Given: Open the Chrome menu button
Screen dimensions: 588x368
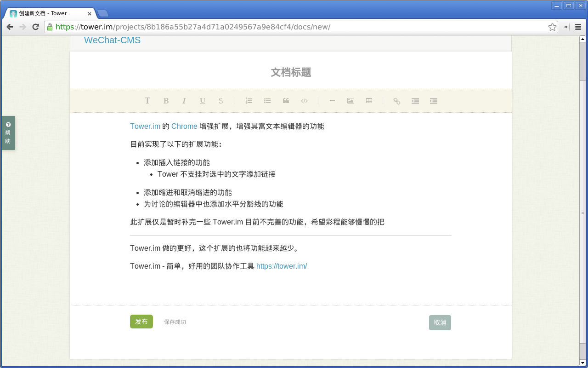Looking at the screenshot, I should 578,27.
